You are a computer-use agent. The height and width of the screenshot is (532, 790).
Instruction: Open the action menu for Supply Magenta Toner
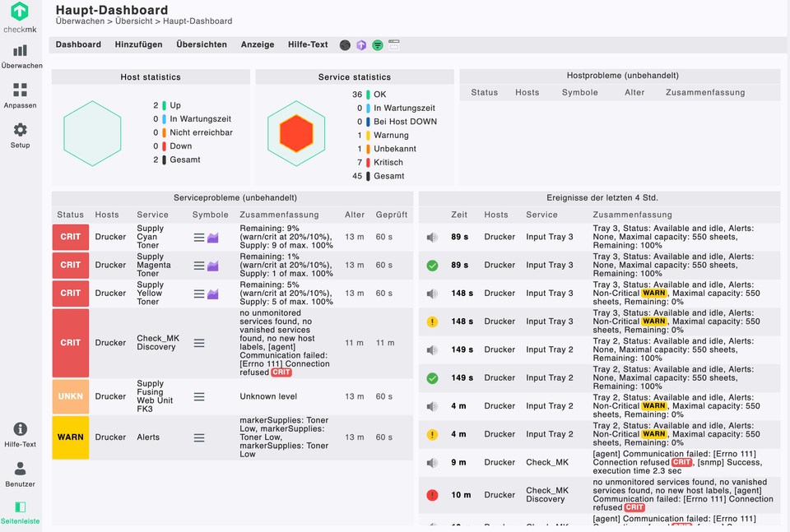pos(198,266)
